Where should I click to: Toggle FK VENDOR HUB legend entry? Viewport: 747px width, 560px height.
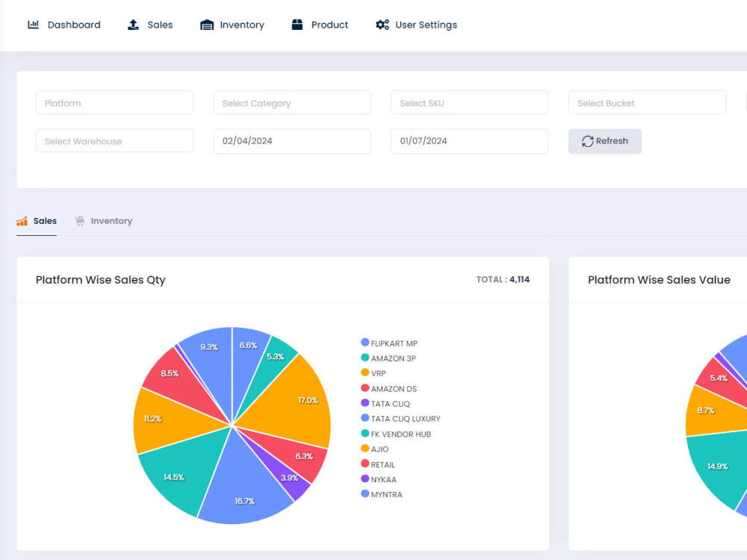pos(396,434)
